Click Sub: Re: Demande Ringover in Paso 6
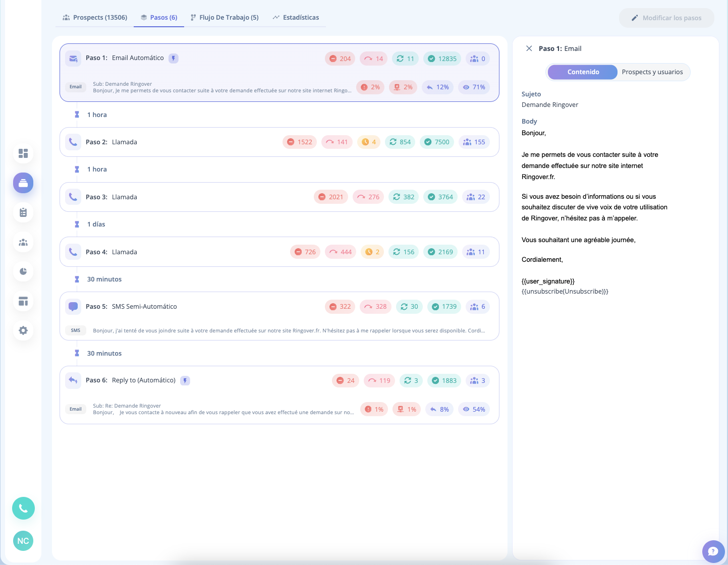This screenshot has height=565, width=728. click(127, 406)
